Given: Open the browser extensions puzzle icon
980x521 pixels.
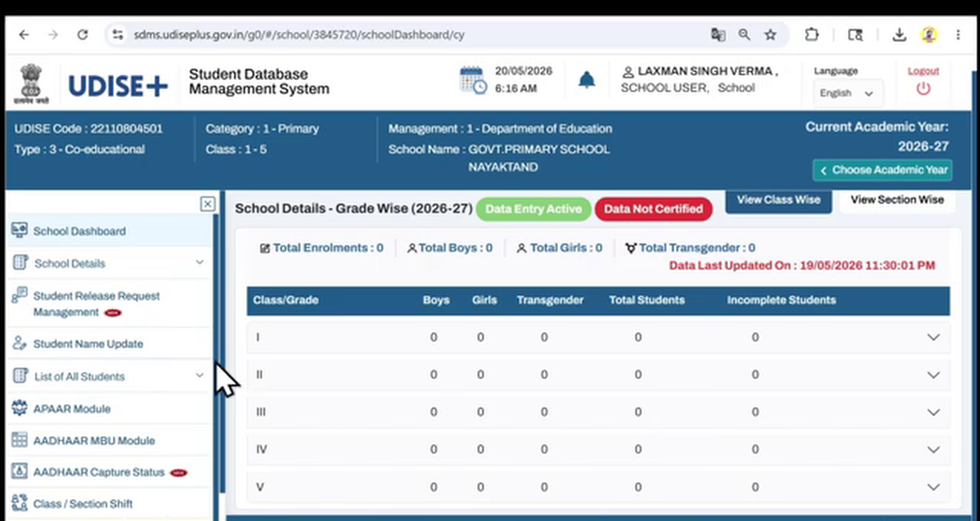Looking at the screenshot, I should tap(812, 35).
